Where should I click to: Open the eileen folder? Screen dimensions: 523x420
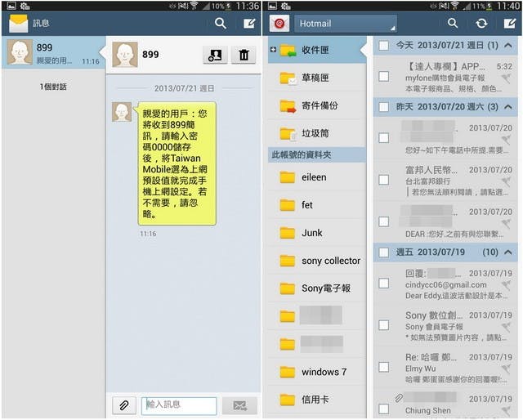point(317,177)
